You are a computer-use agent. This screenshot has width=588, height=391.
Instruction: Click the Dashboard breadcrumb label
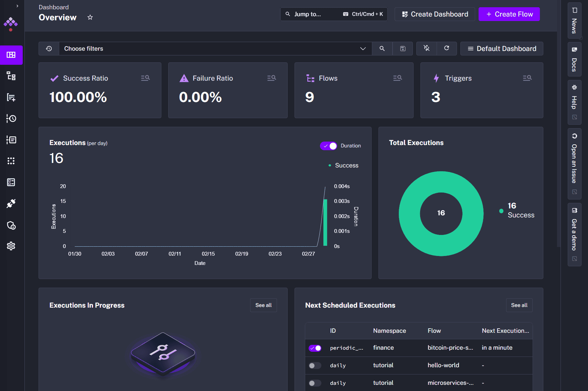pos(54,7)
